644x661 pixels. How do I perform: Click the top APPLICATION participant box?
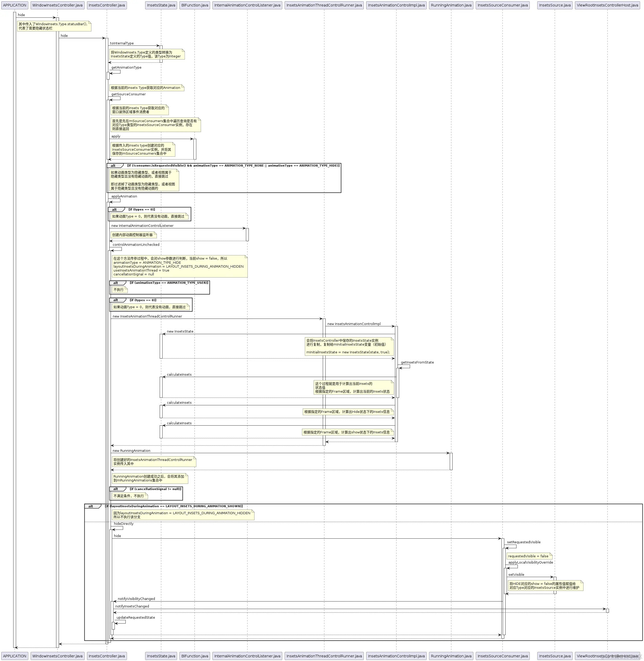(15, 5)
